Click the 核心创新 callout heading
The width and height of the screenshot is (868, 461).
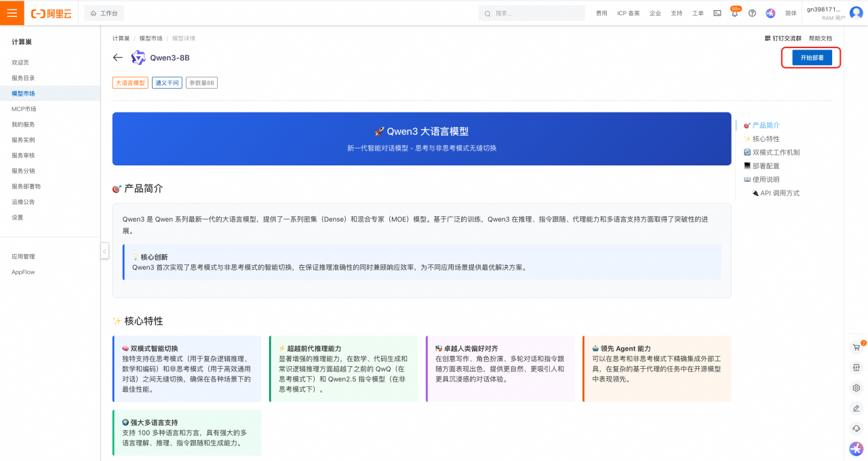pyautogui.click(x=150, y=258)
